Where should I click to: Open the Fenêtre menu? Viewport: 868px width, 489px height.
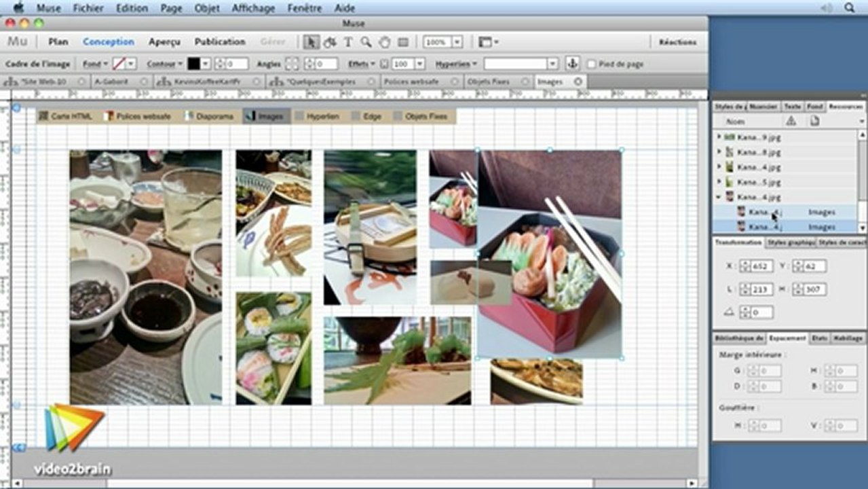click(305, 8)
